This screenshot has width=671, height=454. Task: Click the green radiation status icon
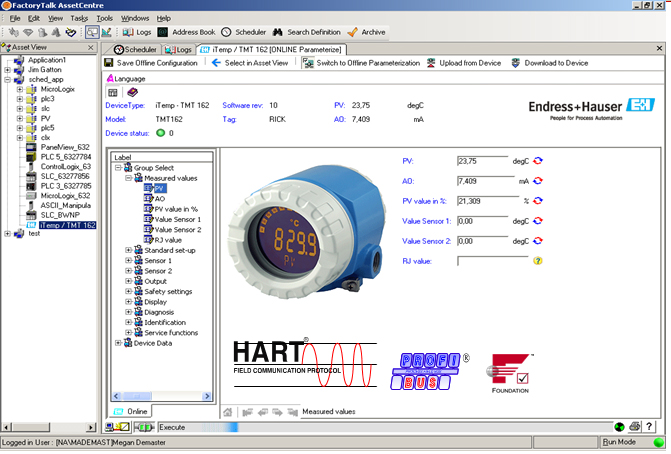tap(619, 427)
